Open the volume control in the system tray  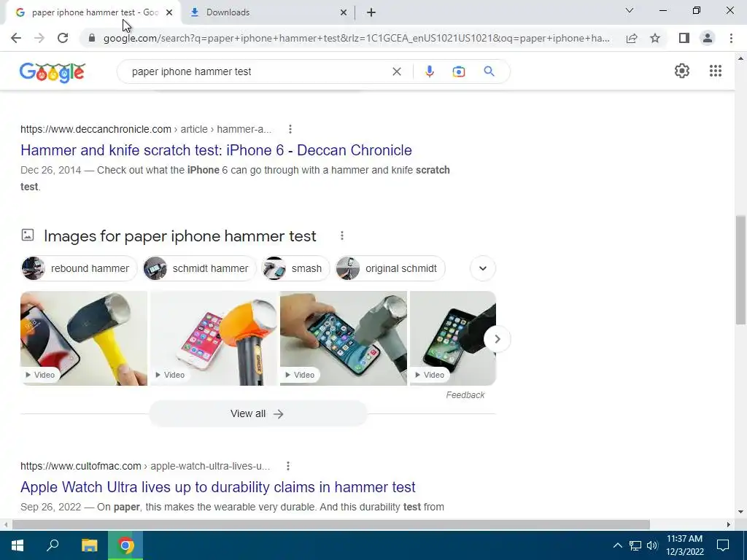pyautogui.click(x=652, y=545)
